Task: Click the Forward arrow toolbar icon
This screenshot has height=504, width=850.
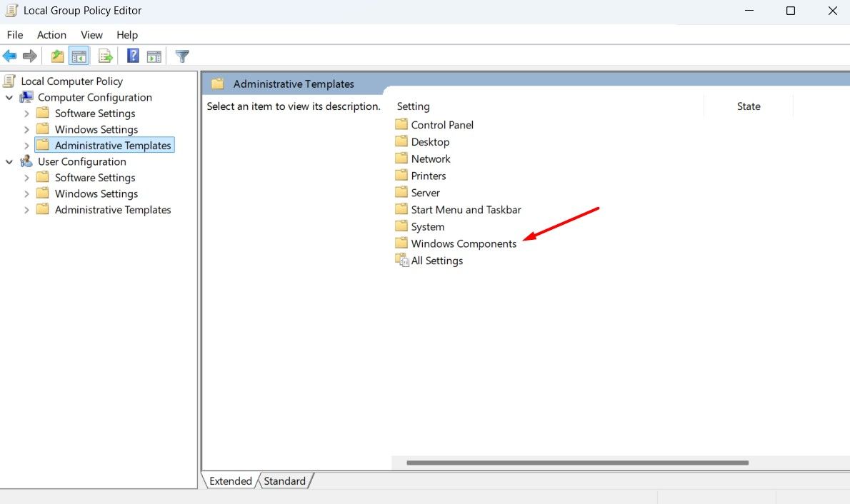Action: coord(30,56)
